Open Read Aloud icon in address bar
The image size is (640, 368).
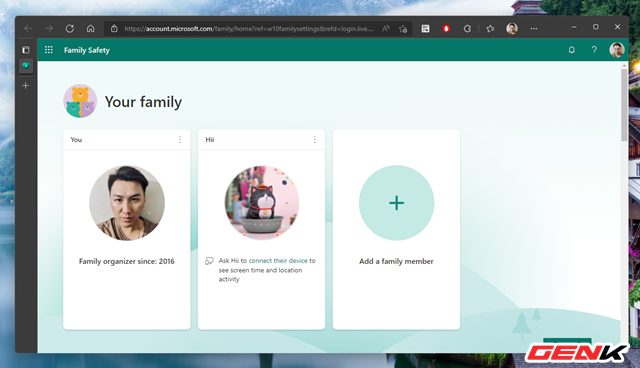386,29
